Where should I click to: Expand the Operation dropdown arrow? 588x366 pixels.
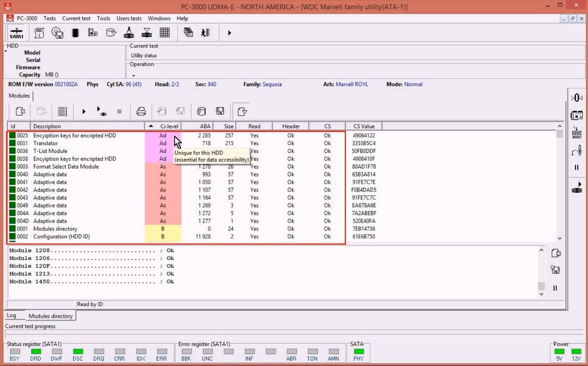pyautogui.click(x=133, y=76)
